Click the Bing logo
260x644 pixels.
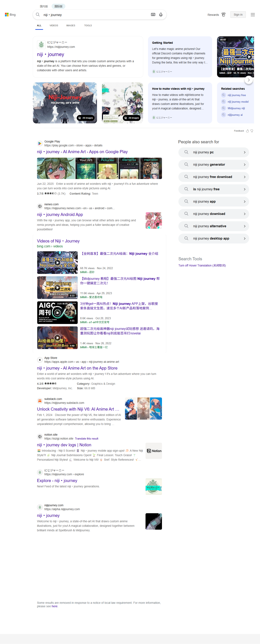coord(10,15)
